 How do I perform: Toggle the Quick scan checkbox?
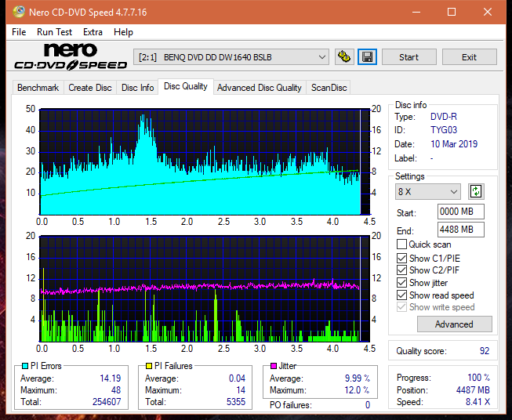click(x=401, y=244)
